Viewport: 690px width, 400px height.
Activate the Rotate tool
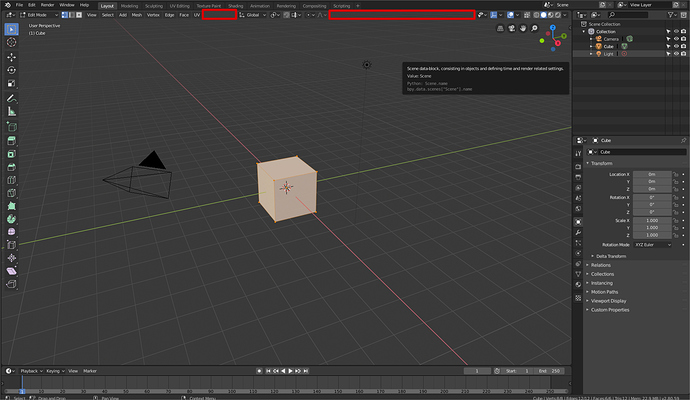point(11,70)
